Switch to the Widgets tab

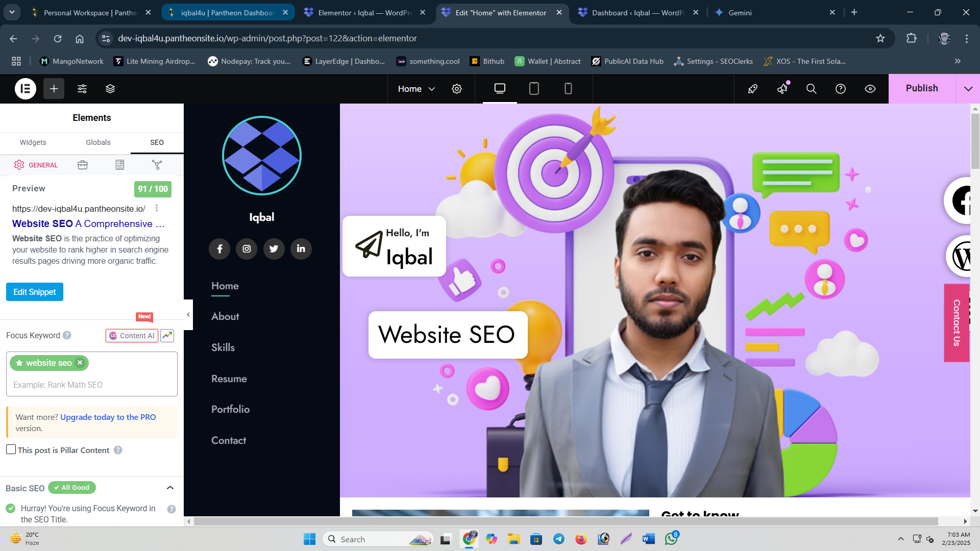32,142
